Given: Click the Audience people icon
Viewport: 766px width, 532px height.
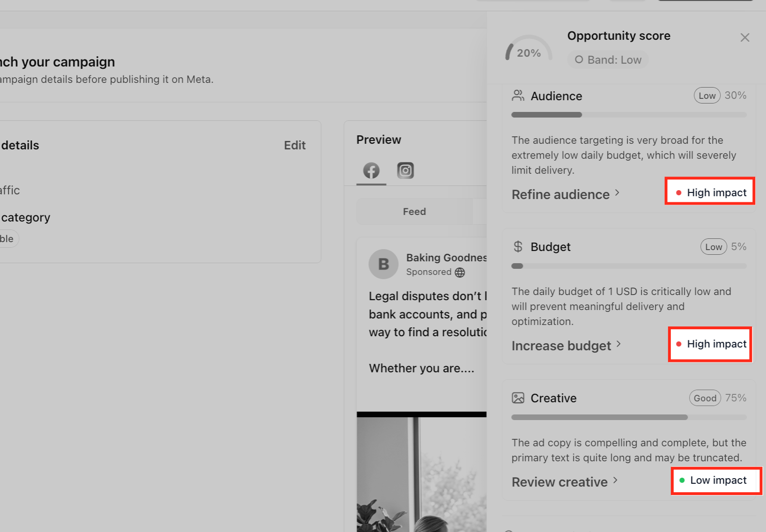Looking at the screenshot, I should 518,96.
